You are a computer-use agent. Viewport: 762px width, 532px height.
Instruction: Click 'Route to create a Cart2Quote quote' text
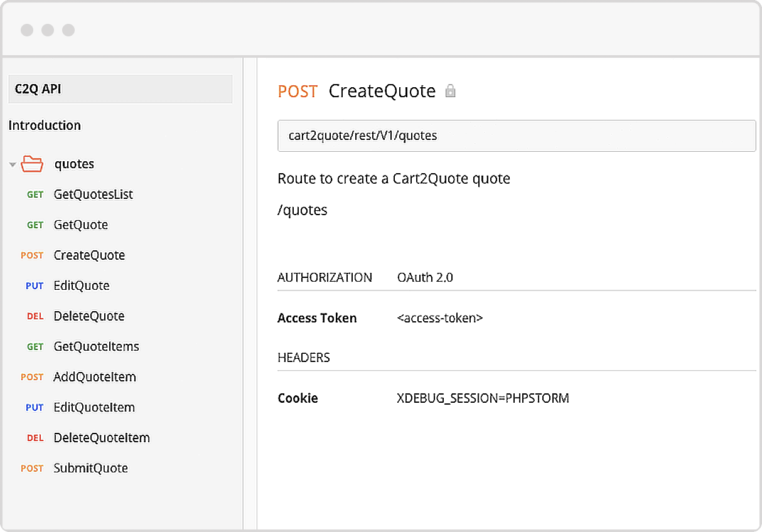click(x=394, y=179)
